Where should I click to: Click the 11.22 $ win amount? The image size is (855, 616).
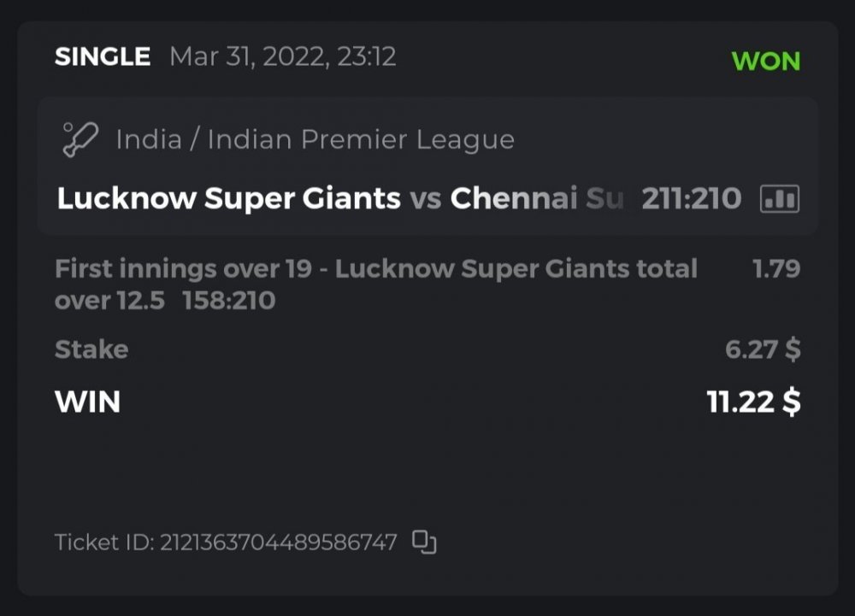pos(753,402)
